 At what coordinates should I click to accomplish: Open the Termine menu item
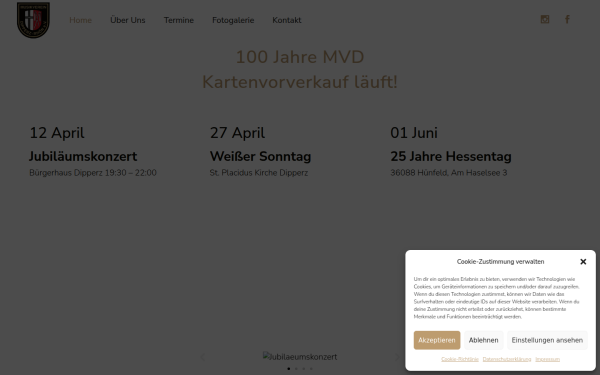click(x=179, y=20)
